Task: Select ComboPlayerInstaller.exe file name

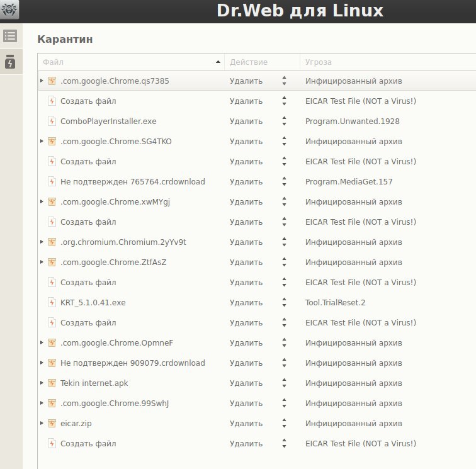Action: (x=108, y=121)
